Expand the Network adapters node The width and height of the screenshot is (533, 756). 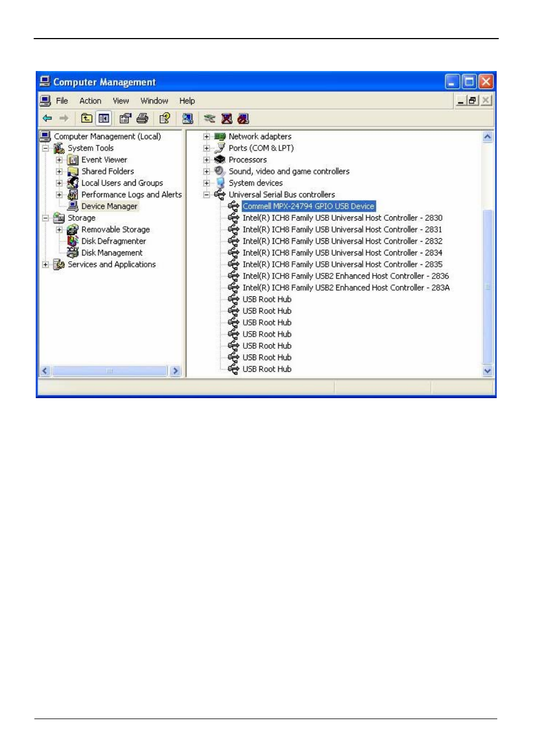[207, 136]
